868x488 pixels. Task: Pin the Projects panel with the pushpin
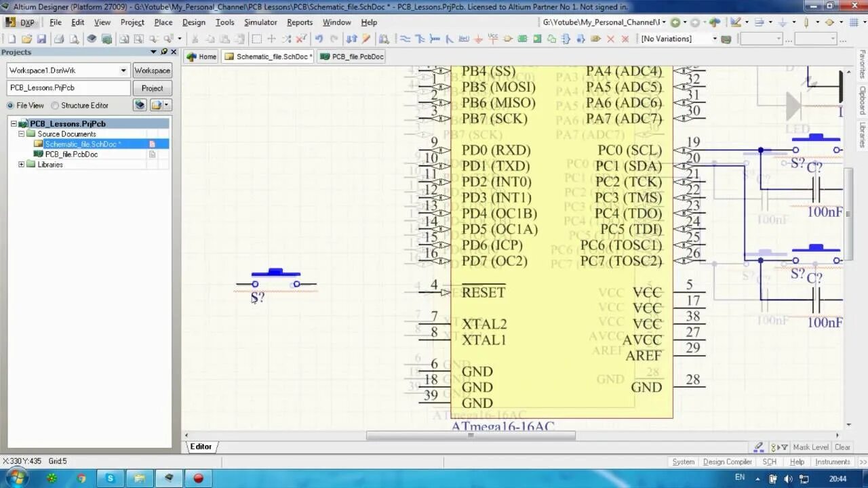coord(163,52)
